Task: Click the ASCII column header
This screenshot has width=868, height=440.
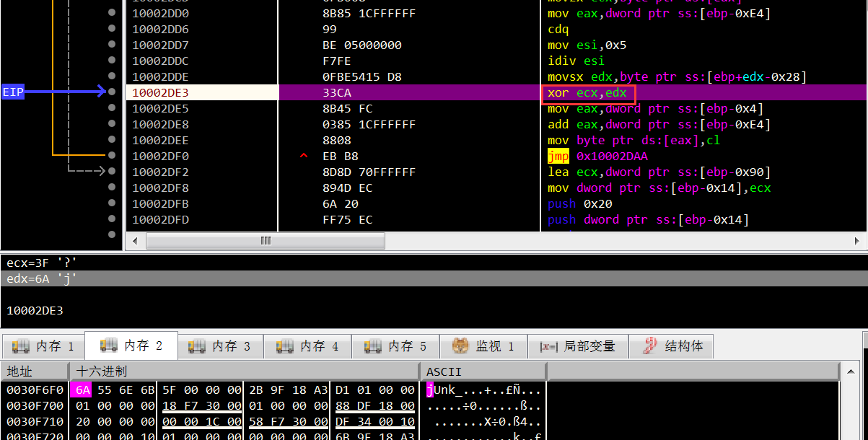Action: coord(483,371)
